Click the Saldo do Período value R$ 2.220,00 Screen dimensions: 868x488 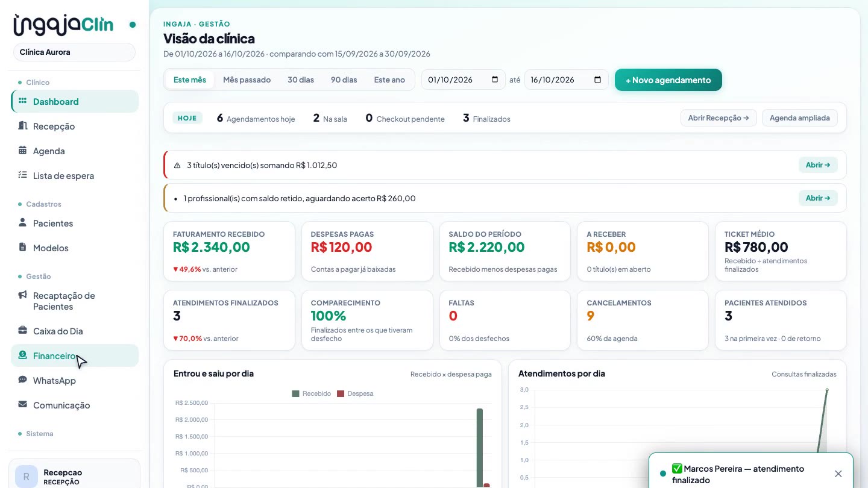tap(487, 247)
